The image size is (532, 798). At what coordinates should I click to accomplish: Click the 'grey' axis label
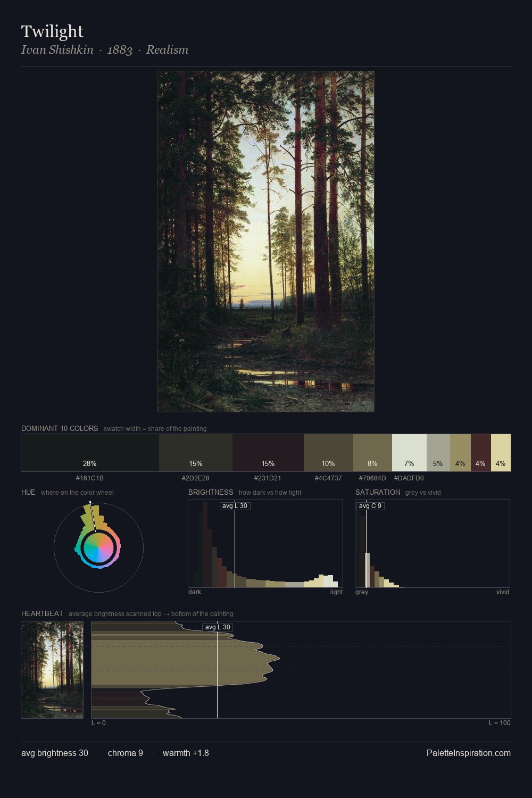(362, 592)
